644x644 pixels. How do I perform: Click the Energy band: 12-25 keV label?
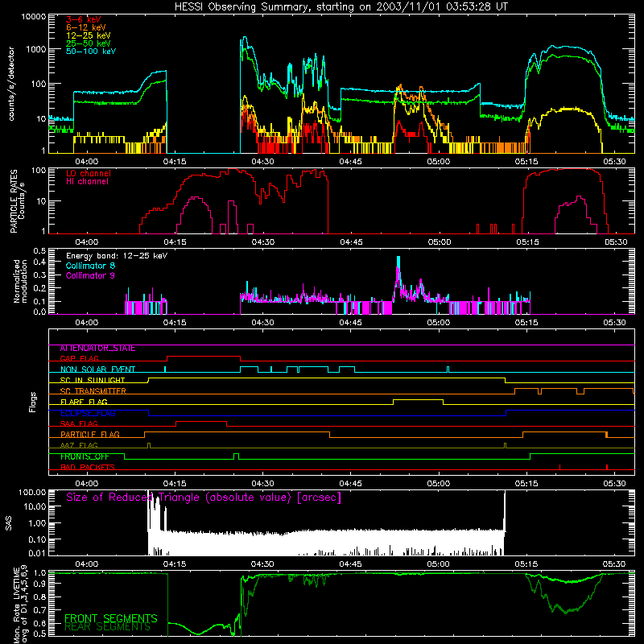117,256
